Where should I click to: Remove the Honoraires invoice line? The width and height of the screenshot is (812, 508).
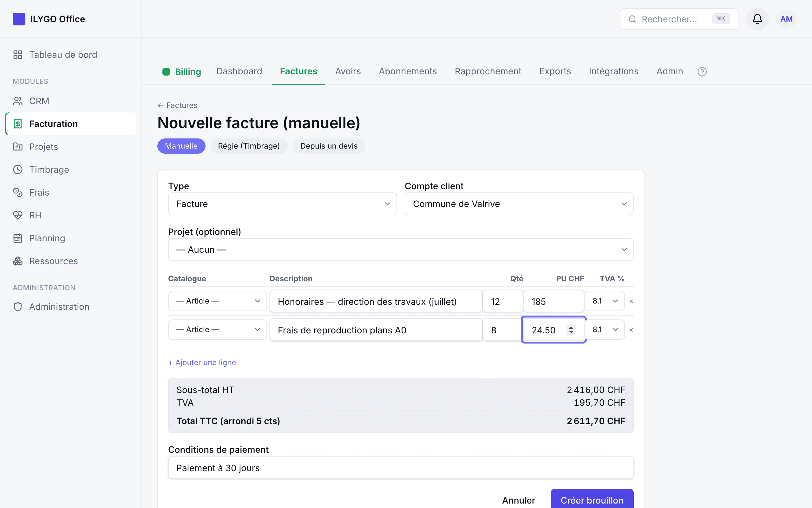631,301
